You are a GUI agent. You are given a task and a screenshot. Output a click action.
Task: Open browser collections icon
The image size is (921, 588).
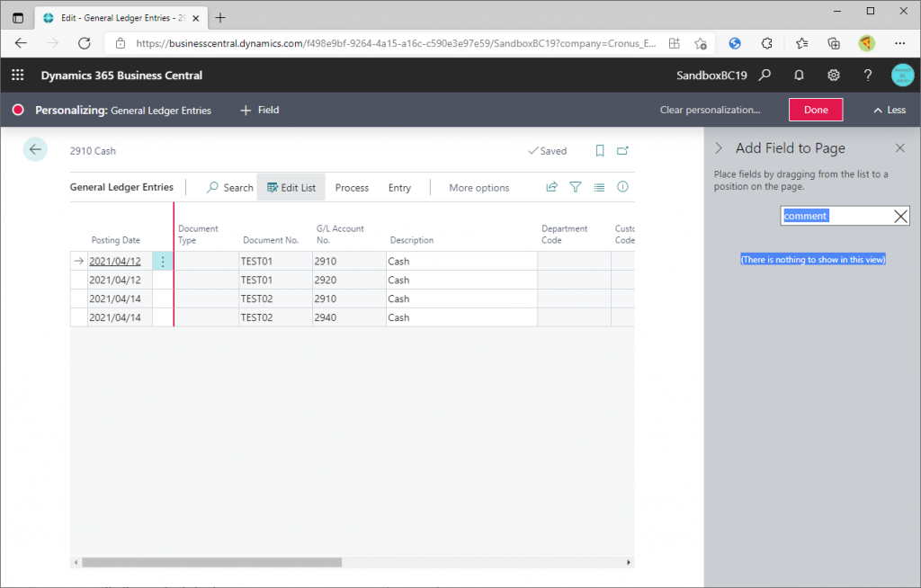834,43
